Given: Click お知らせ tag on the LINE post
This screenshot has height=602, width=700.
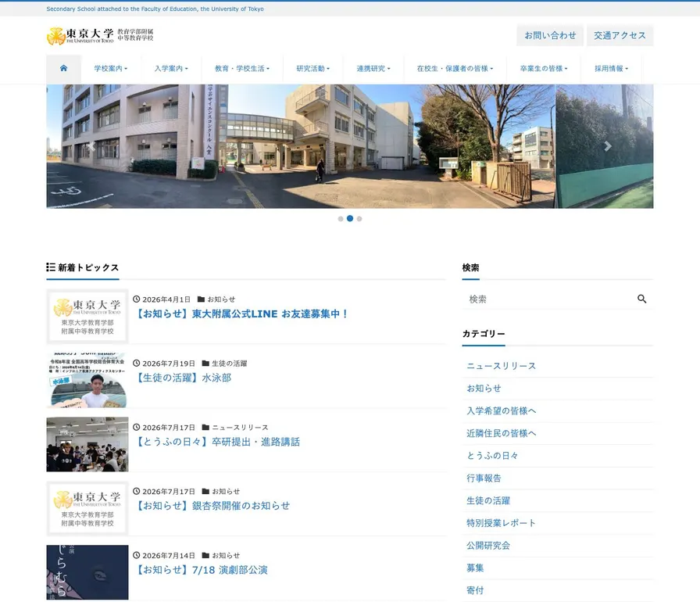Looking at the screenshot, I should (x=221, y=299).
